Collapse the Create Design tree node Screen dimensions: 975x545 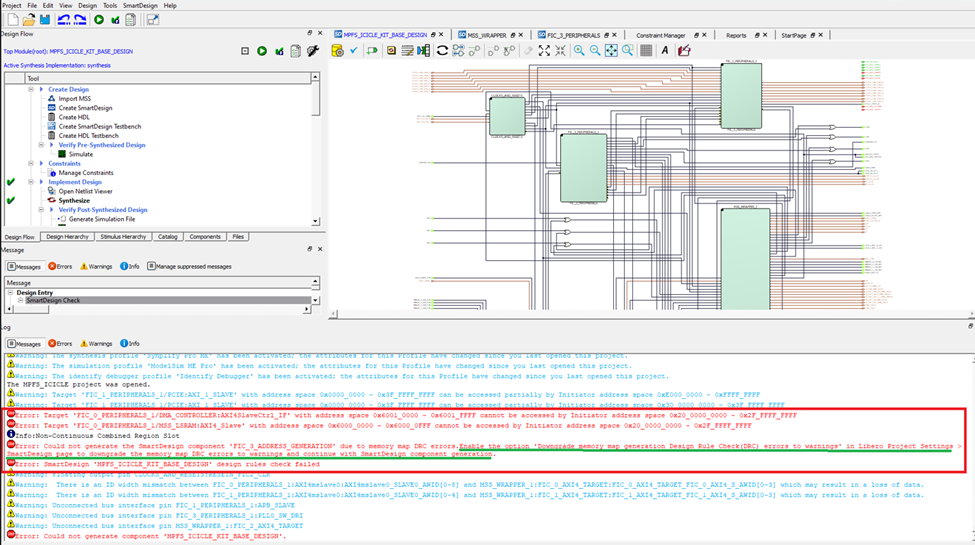point(30,89)
